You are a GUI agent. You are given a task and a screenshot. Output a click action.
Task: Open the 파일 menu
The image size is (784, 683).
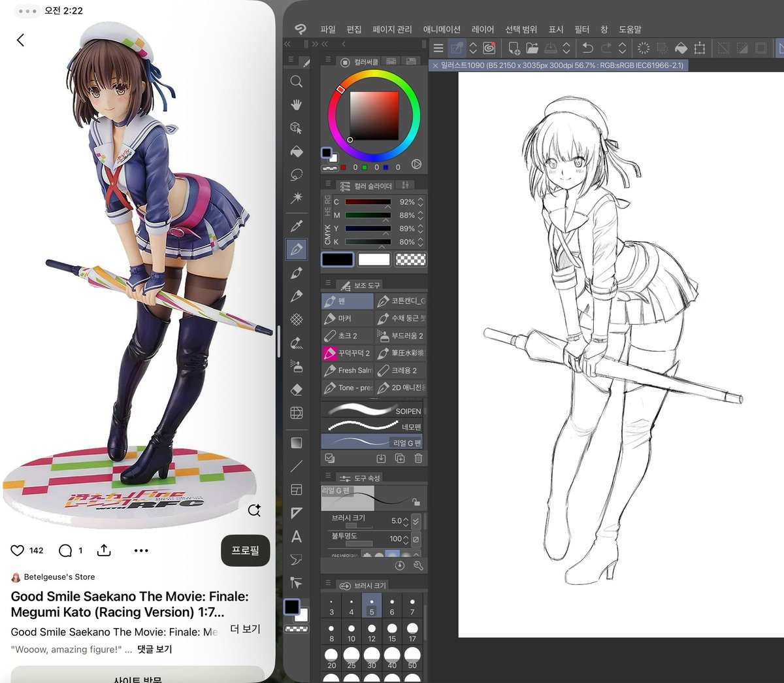[328, 29]
